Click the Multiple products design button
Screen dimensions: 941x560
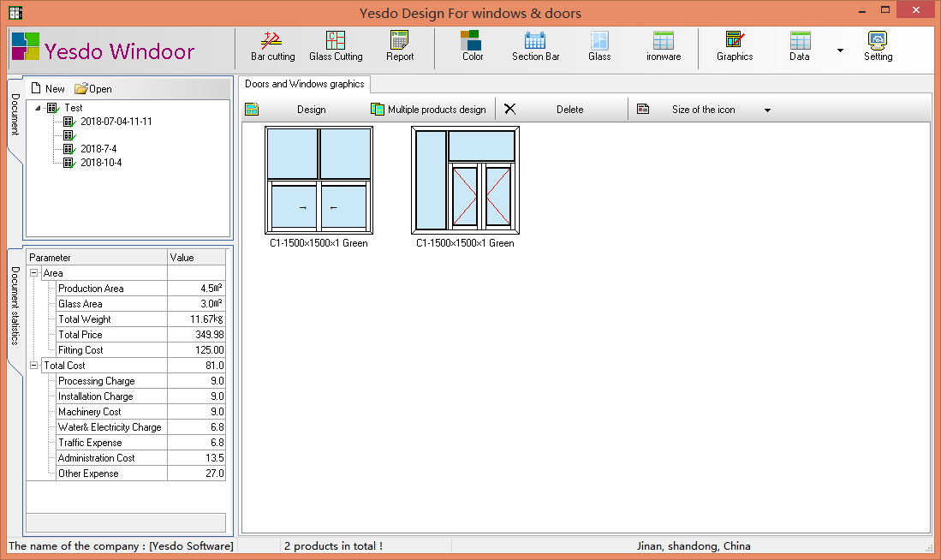click(428, 110)
